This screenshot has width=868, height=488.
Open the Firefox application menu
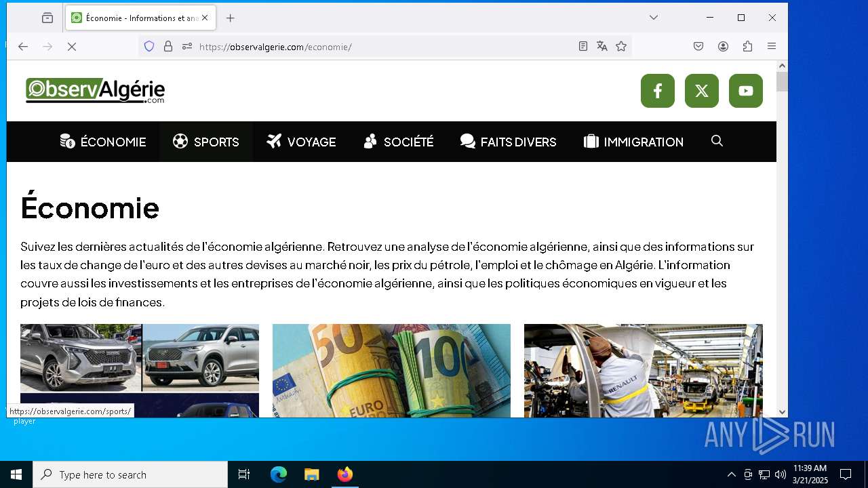[x=772, y=47]
